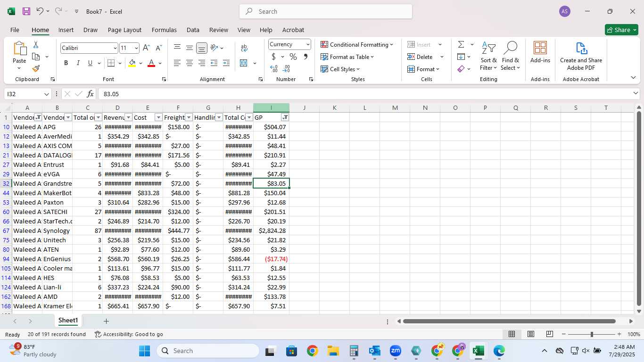Click in the formula bar value
The image size is (644, 362).
(111, 94)
